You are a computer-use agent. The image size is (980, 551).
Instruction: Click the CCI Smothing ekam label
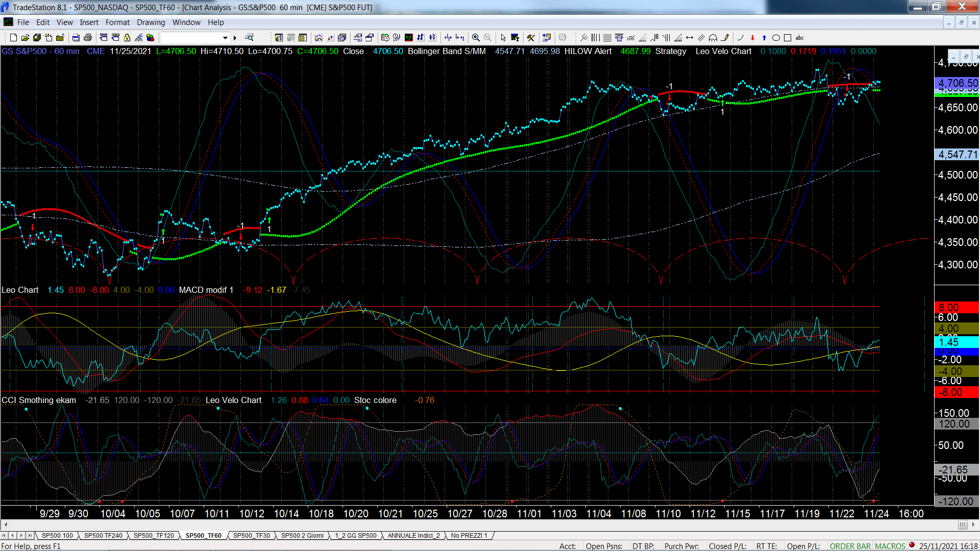39,400
